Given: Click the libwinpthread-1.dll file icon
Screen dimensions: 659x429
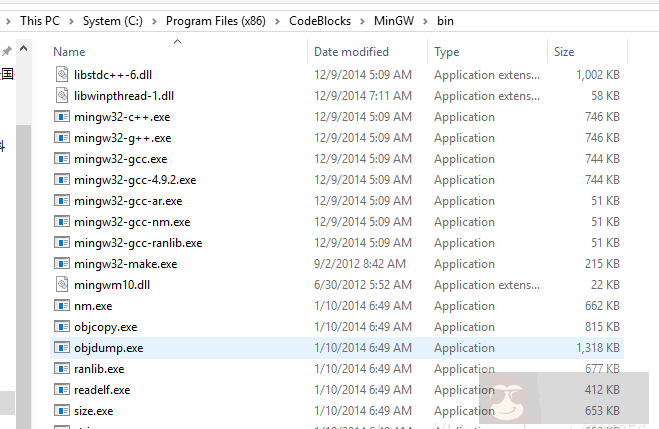Looking at the screenshot, I should pyautogui.click(x=62, y=95).
